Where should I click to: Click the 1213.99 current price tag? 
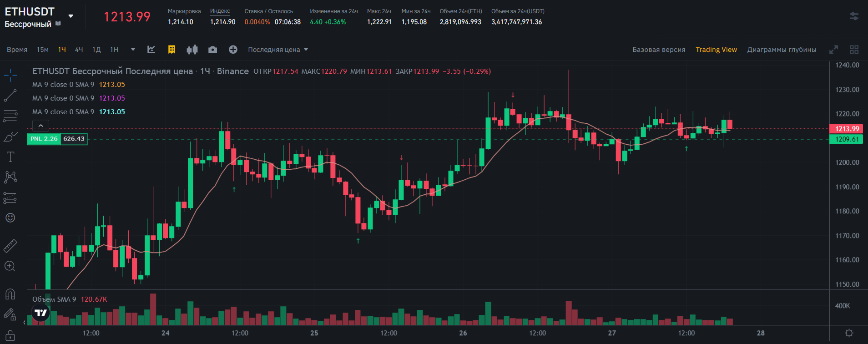846,129
